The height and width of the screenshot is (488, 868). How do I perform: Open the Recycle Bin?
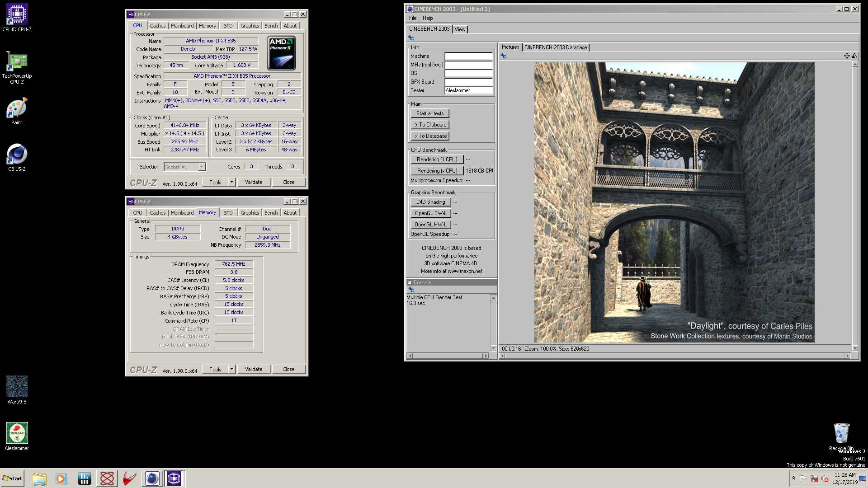click(x=841, y=436)
